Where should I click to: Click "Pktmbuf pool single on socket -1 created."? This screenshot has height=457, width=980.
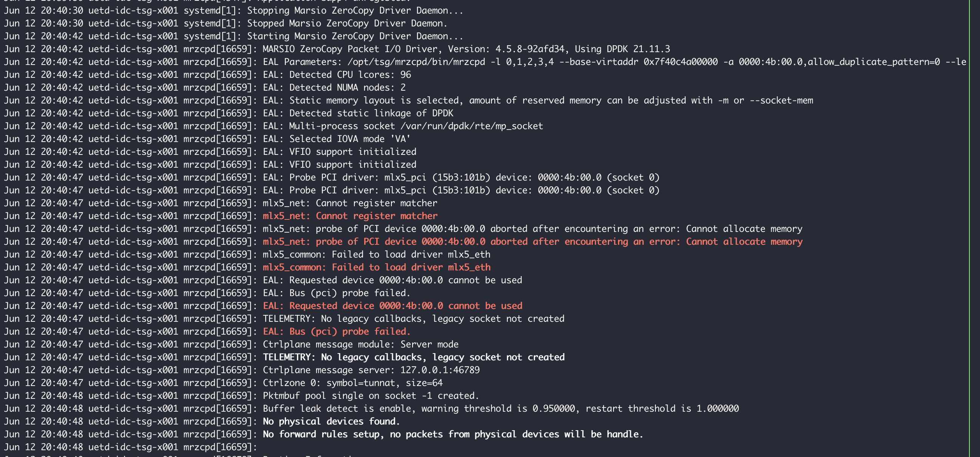pyautogui.click(x=371, y=396)
